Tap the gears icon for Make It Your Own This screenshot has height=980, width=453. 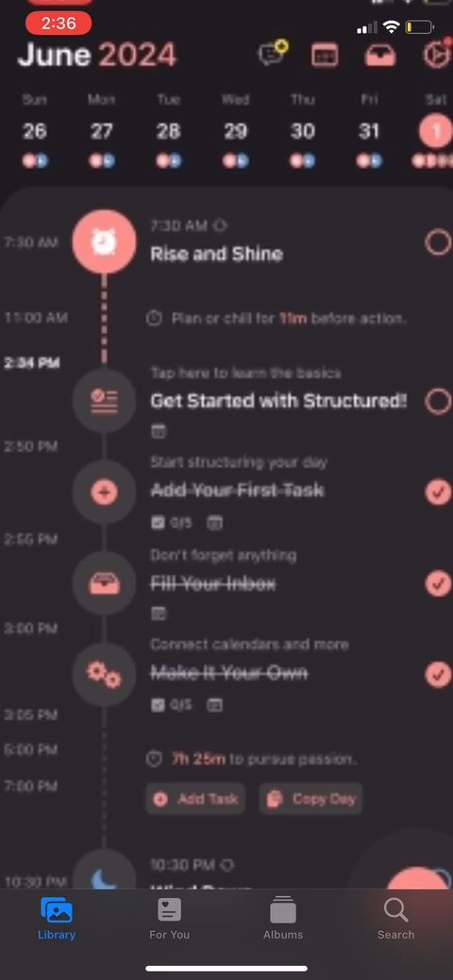(104, 674)
